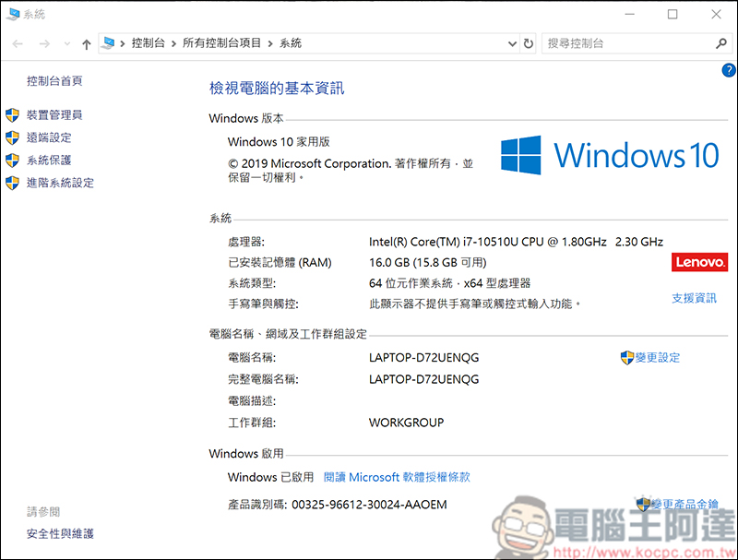Click the forward navigation arrow
738x560 pixels.
[x=44, y=44]
